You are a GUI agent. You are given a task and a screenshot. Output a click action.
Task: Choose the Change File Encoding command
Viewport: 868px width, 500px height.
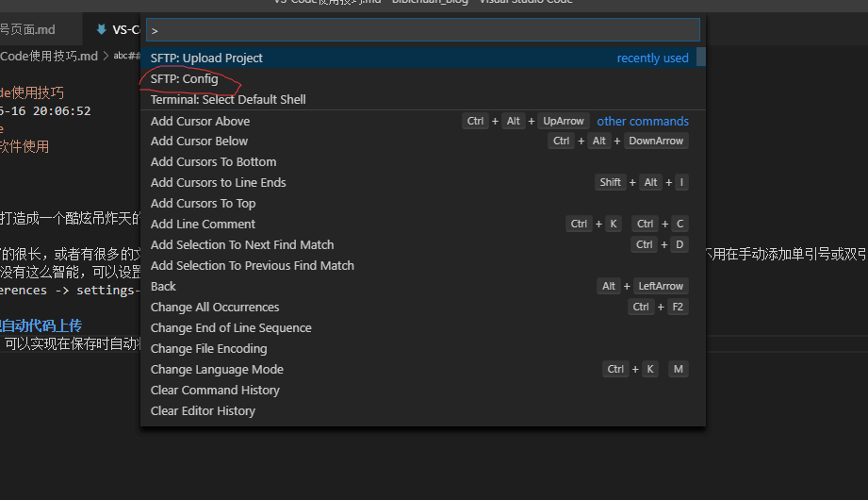click(208, 349)
